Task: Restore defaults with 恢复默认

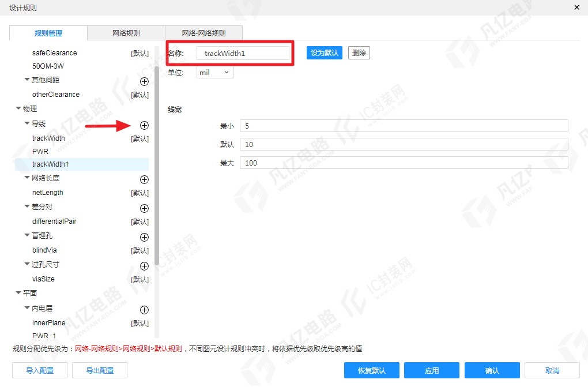Action: click(x=372, y=370)
